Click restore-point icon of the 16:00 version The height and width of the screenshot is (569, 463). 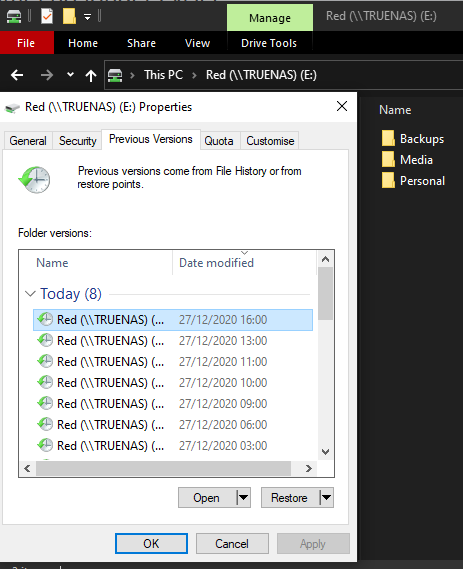45,319
